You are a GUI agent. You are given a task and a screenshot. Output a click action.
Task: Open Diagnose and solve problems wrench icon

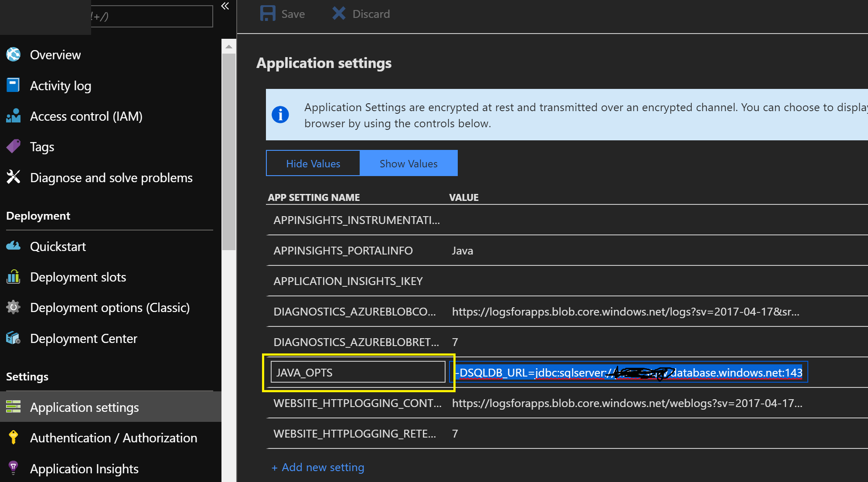(x=14, y=177)
